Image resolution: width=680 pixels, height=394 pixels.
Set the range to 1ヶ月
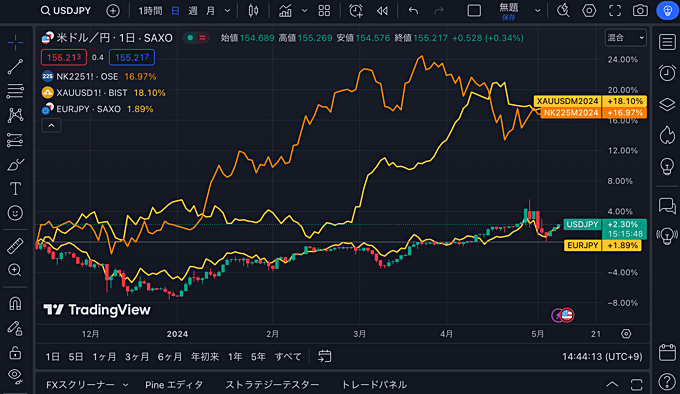pyautogui.click(x=104, y=357)
